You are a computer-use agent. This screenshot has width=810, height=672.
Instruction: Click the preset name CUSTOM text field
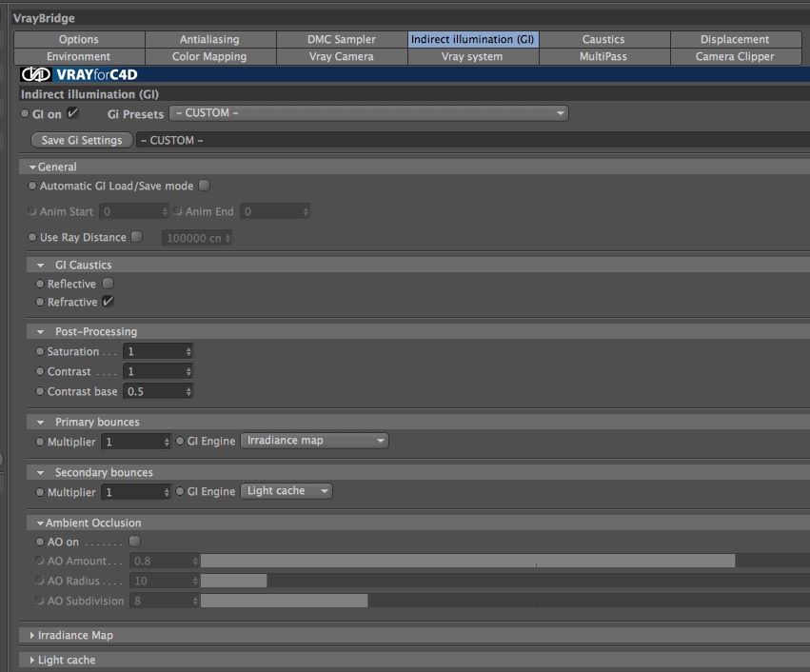(x=473, y=140)
